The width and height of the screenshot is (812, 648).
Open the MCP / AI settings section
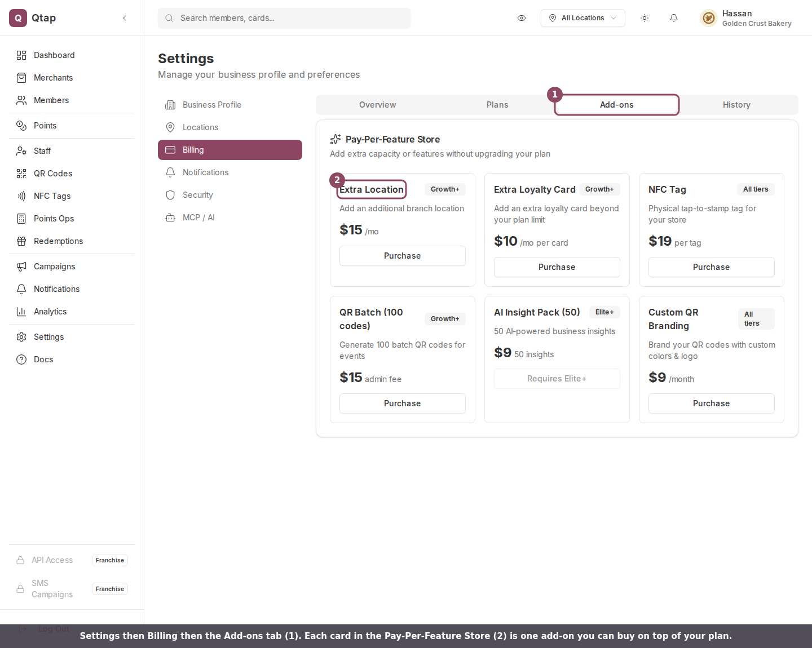(230, 218)
